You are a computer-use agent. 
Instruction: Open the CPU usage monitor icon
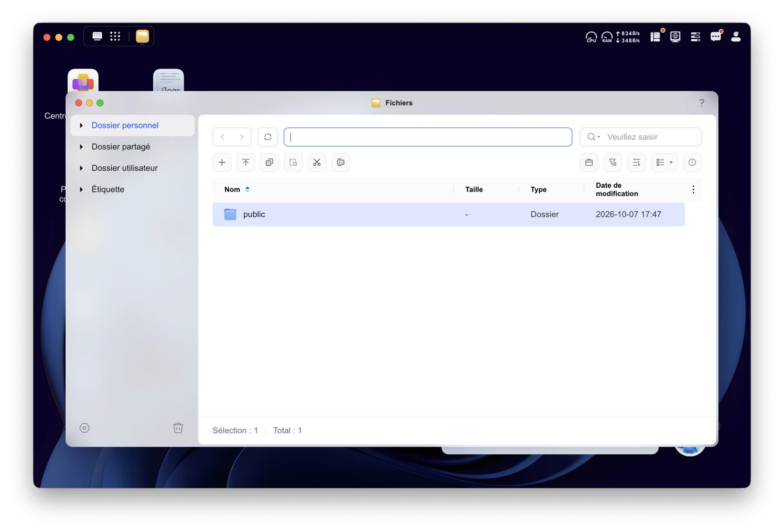coord(591,37)
